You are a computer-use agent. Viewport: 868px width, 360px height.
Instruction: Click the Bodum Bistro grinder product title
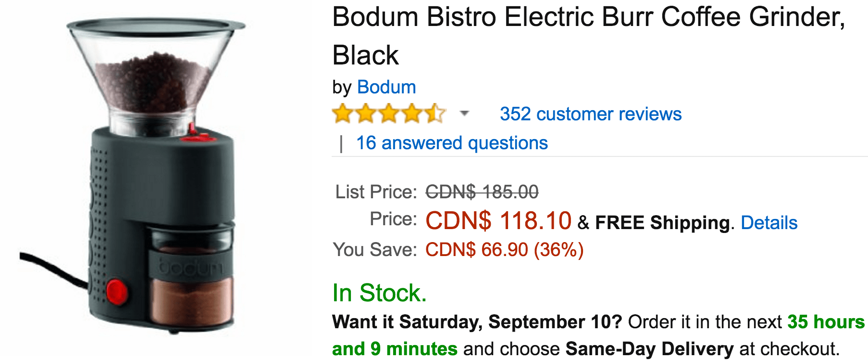tap(589, 36)
